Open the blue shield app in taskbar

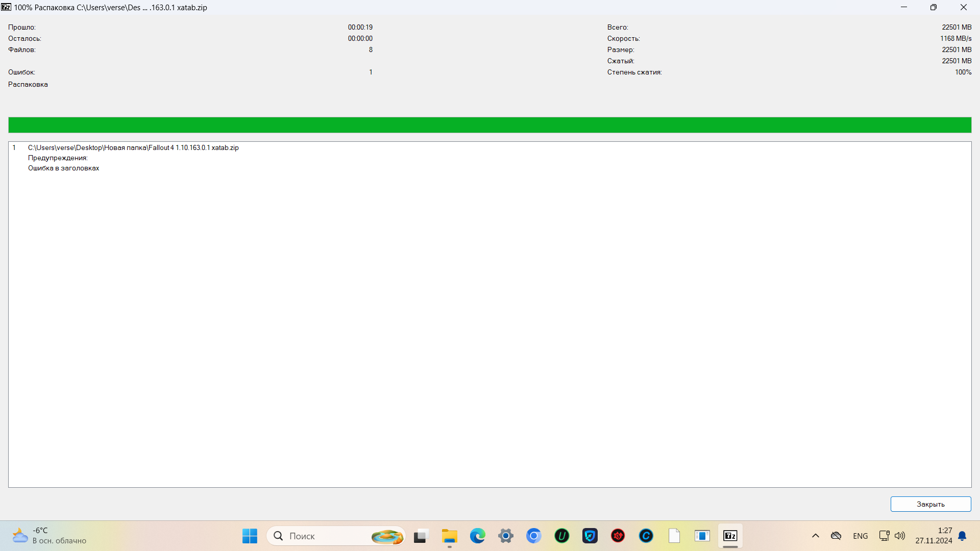[x=590, y=536]
